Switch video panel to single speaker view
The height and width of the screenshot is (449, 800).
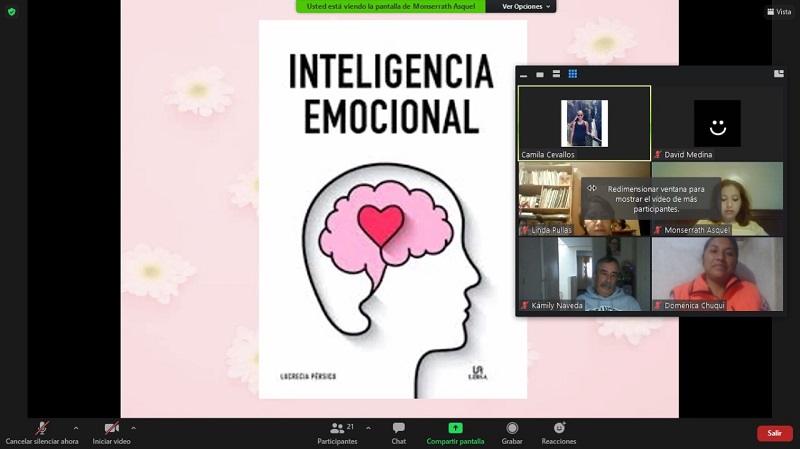(x=540, y=74)
